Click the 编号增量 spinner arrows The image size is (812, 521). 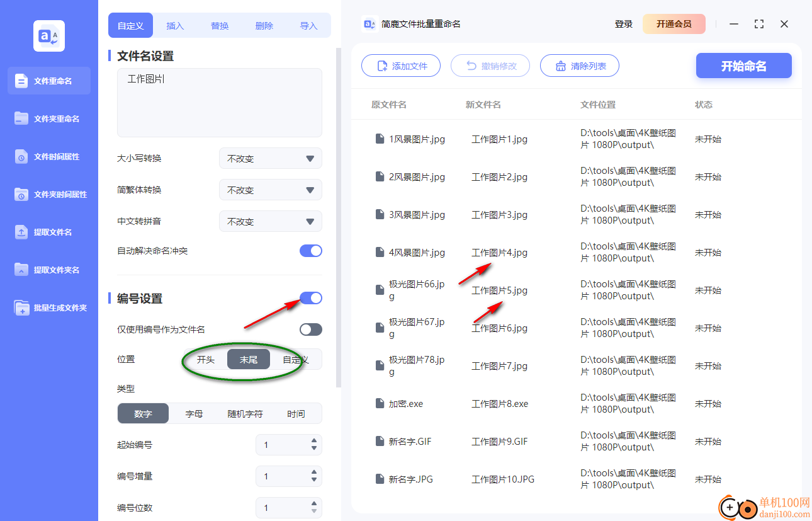[314, 476]
